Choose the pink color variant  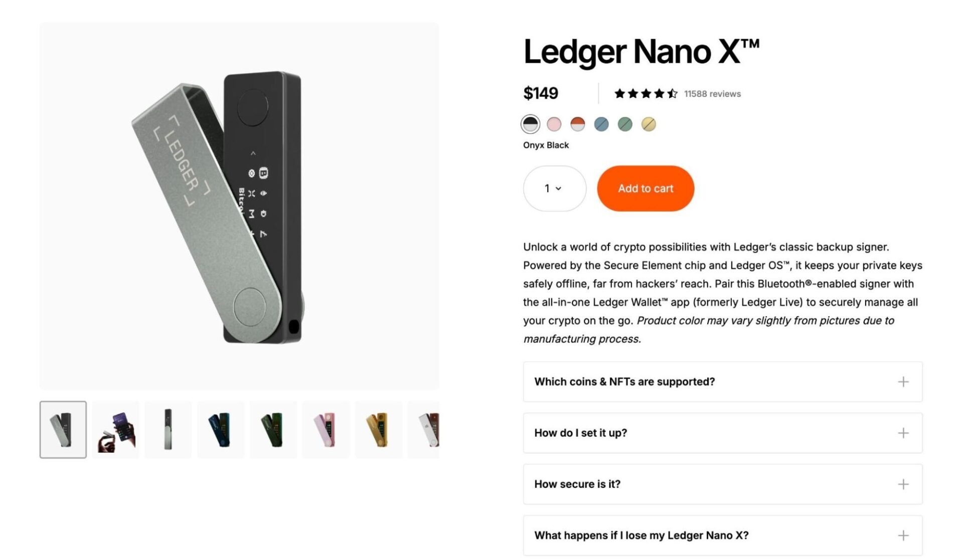554,124
